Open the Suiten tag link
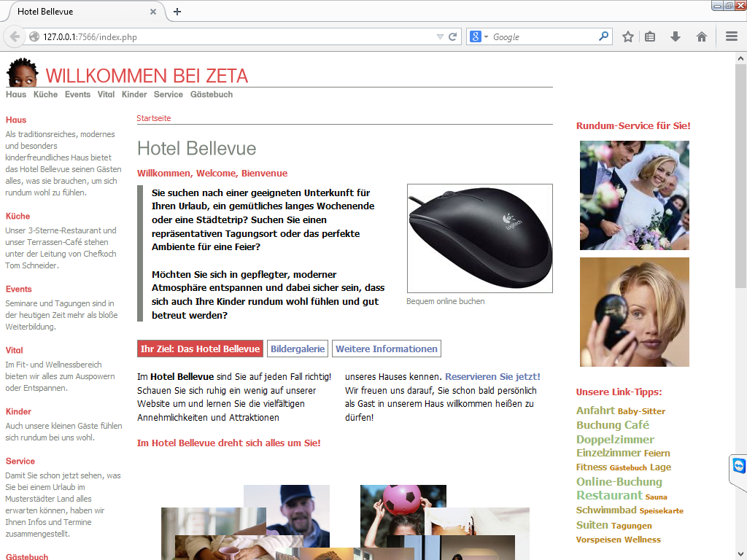 point(592,525)
